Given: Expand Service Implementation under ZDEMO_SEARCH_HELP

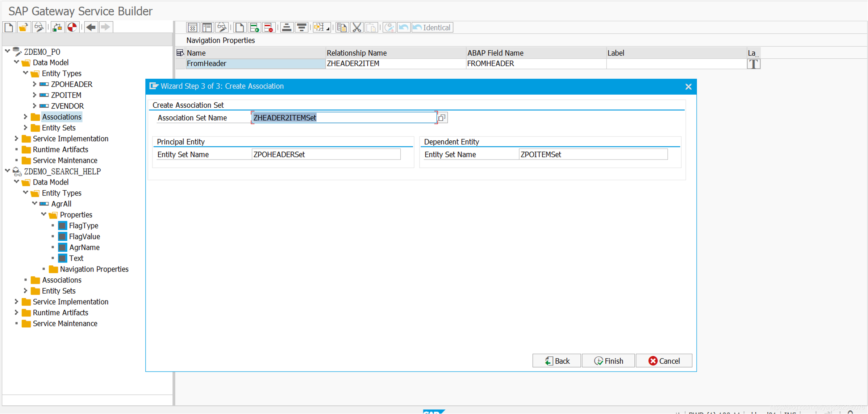Looking at the screenshot, I should tap(16, 302).
